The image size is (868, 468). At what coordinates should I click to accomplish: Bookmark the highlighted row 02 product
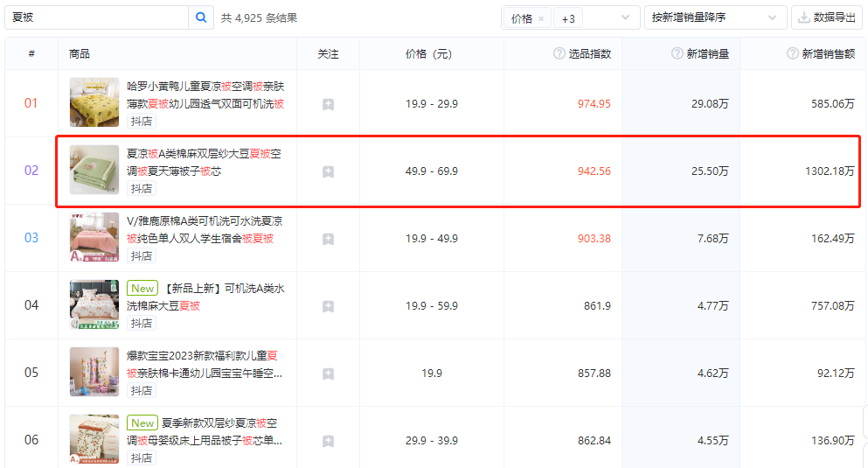point(328,171)
